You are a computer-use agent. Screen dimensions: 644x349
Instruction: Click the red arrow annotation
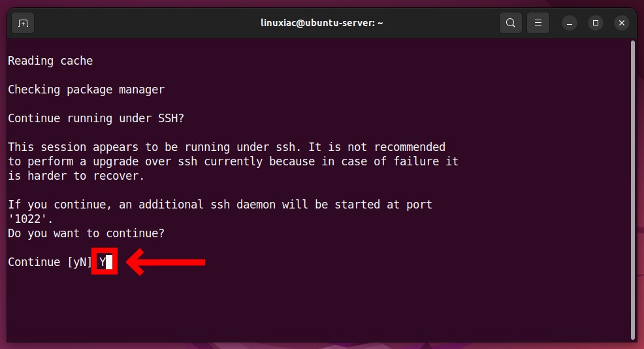coord(165,262)
